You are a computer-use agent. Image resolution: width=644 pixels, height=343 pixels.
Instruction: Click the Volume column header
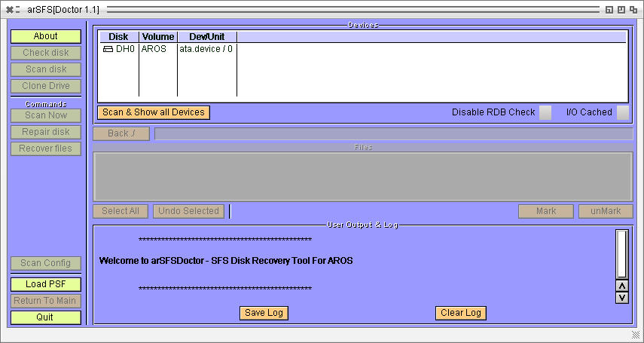coord(158,37)
